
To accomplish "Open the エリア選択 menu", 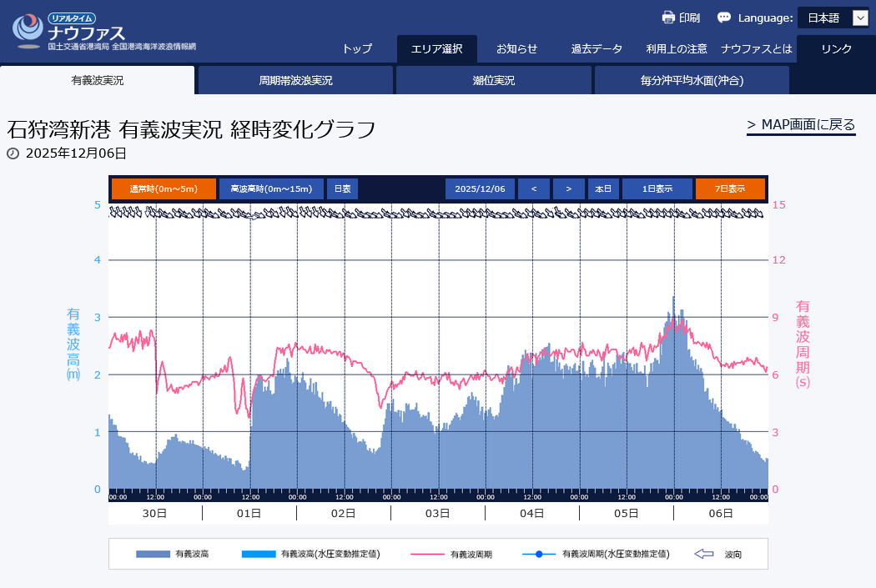I will [436, 48].
